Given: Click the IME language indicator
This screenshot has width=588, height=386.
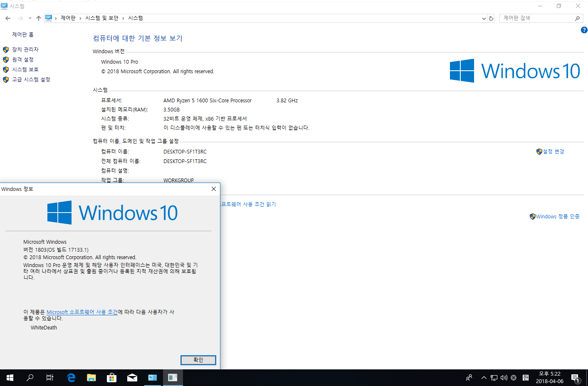Looking at the screenshot, I should pyautogui.click(x=526, y=378).
